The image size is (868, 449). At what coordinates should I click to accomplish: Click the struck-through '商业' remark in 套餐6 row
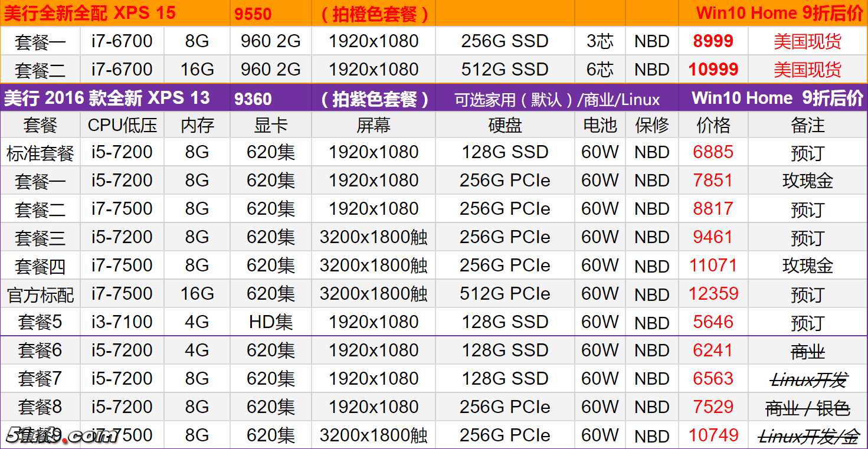pyautogui.click(x=808, y=352)
